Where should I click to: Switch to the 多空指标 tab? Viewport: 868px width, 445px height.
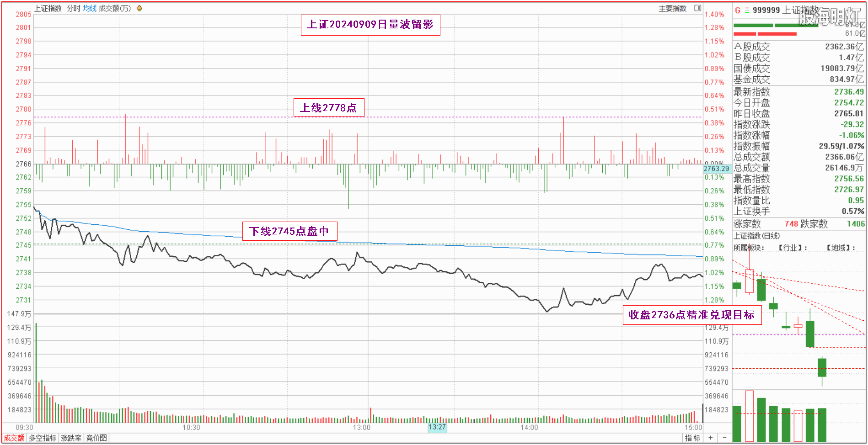[43, 438]
